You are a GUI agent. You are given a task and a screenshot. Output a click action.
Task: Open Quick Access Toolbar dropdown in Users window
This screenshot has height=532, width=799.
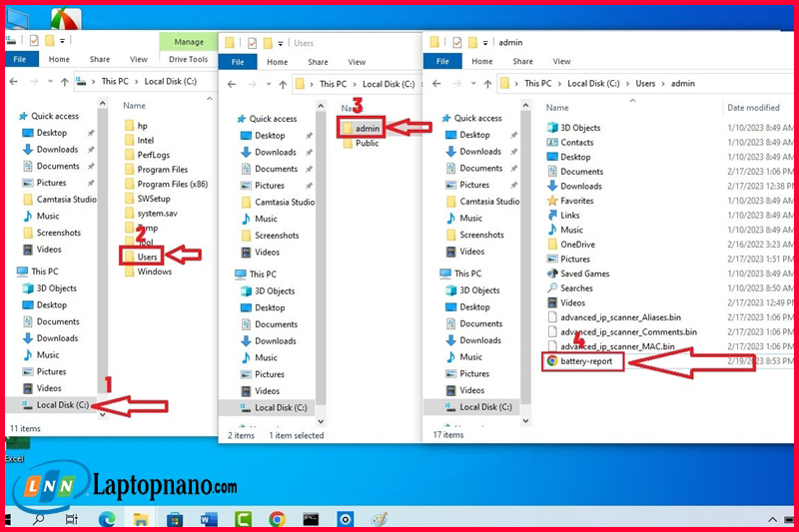(x=281, y=44)
